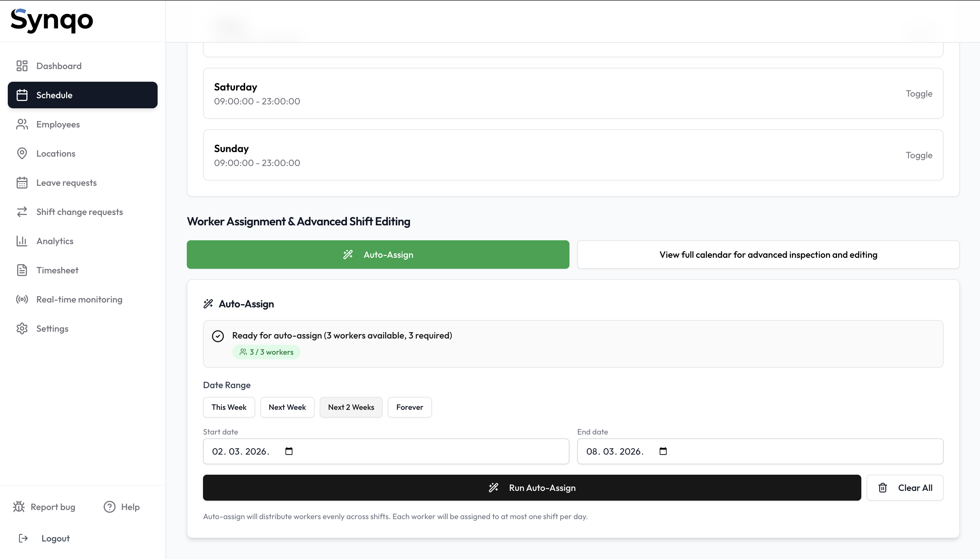Click the Shift change requests arrows icon
Image resolution: width=980 pixels, height=559 pixels.
click(22, 211)
